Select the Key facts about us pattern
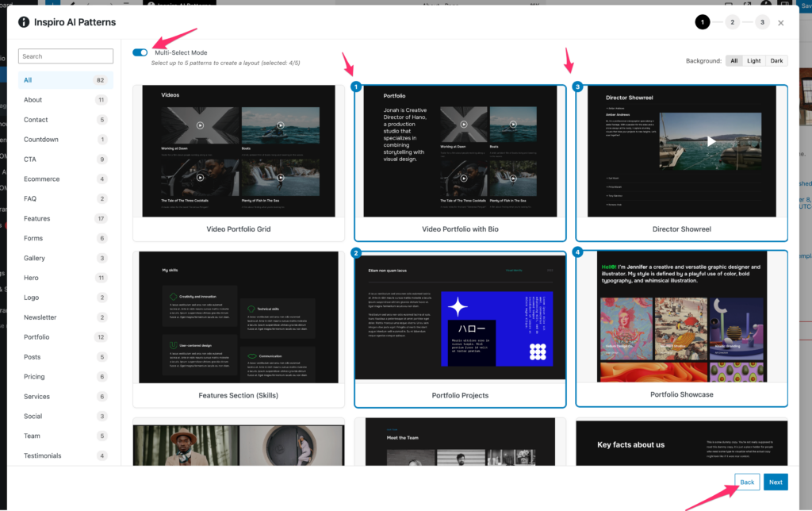 (682, 441)
